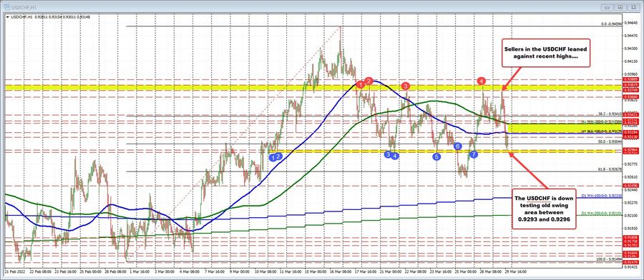Viewport: 644px width, 280px height.
Task: Click the H1 MA:100:0:0: 0.93175 label
Action: tap(602, 131)
